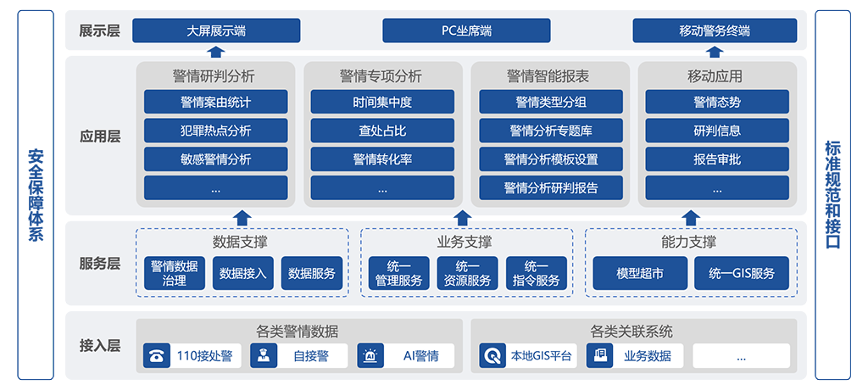Click the AI警情 label

click(x=420, y=356)
